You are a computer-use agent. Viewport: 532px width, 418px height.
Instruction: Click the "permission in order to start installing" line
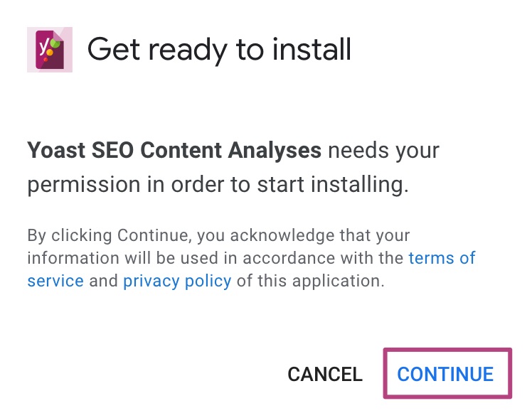pyautogui.click(x=218, y=184)
